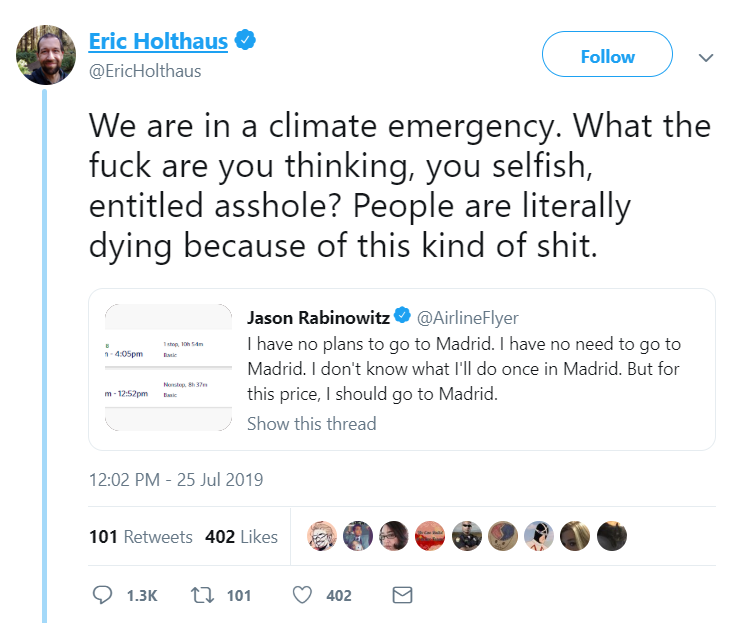Click the reply speech bubble icon
Screen dimensions: 745x623
102,595
